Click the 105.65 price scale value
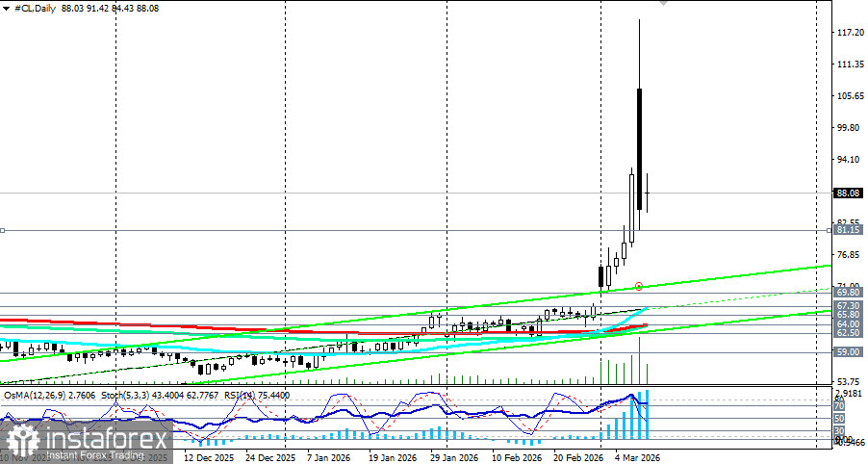The height and width of the screenshot is (464, 868). 851,96
